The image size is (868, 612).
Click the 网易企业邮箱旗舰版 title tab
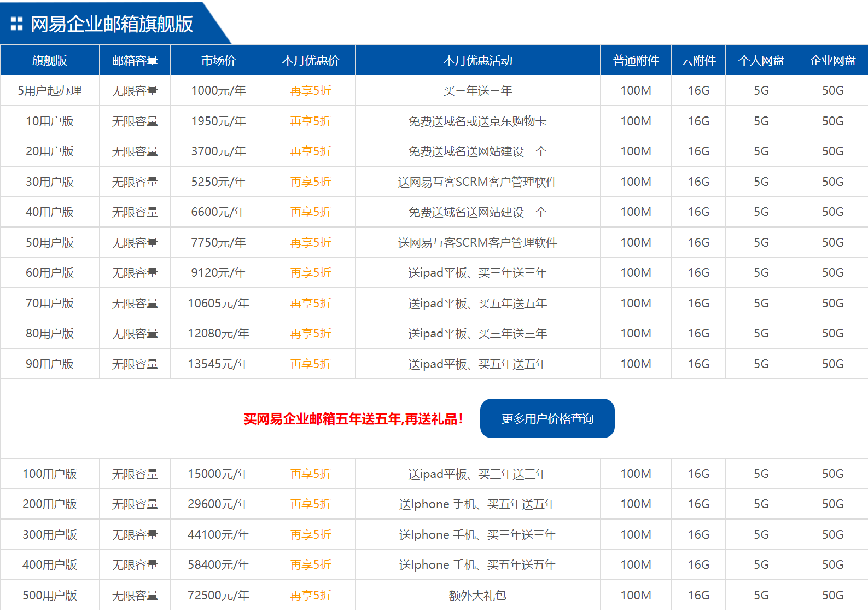112,24
